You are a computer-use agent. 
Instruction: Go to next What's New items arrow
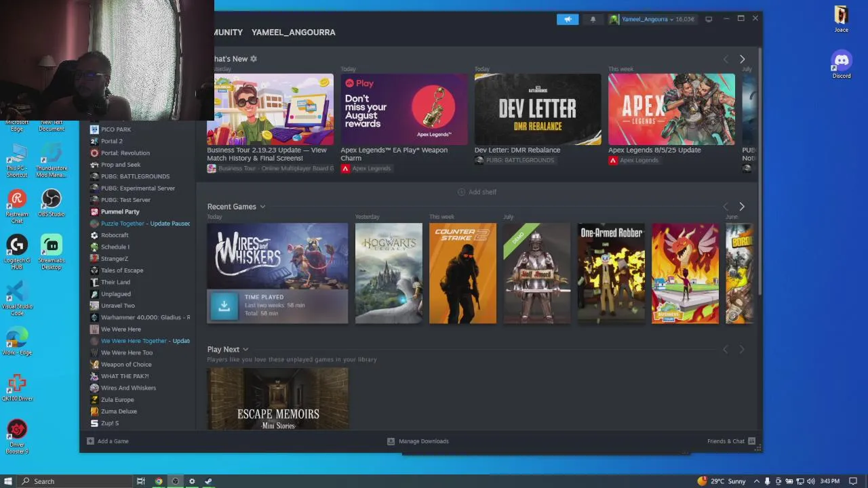point(742,59)
